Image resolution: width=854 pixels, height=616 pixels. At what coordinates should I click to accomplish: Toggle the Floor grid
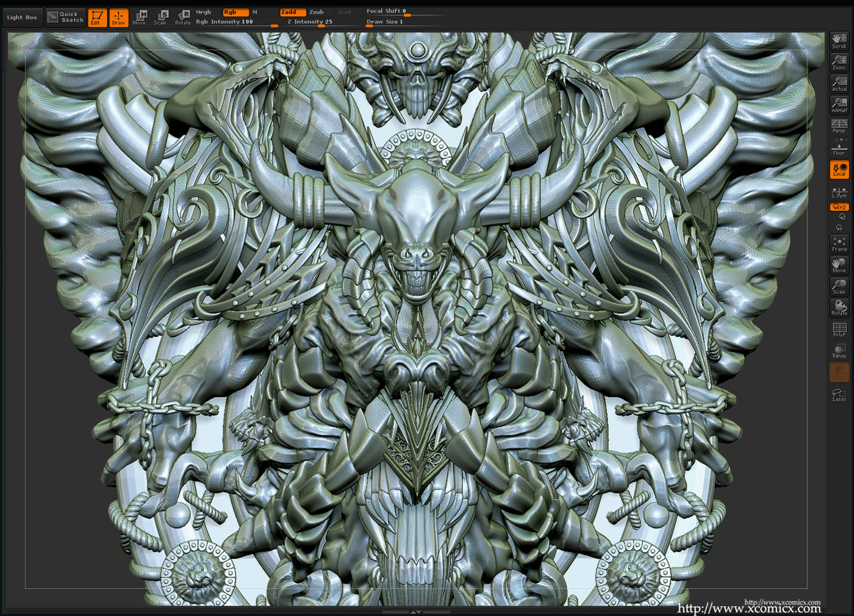click(x=839, y=148)
